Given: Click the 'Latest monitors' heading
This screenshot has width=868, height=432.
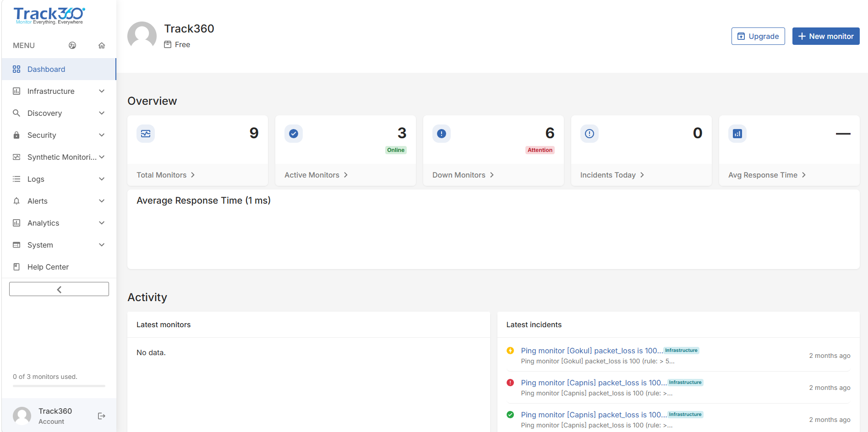Looking at the screenshot, I should click(164, 324).
